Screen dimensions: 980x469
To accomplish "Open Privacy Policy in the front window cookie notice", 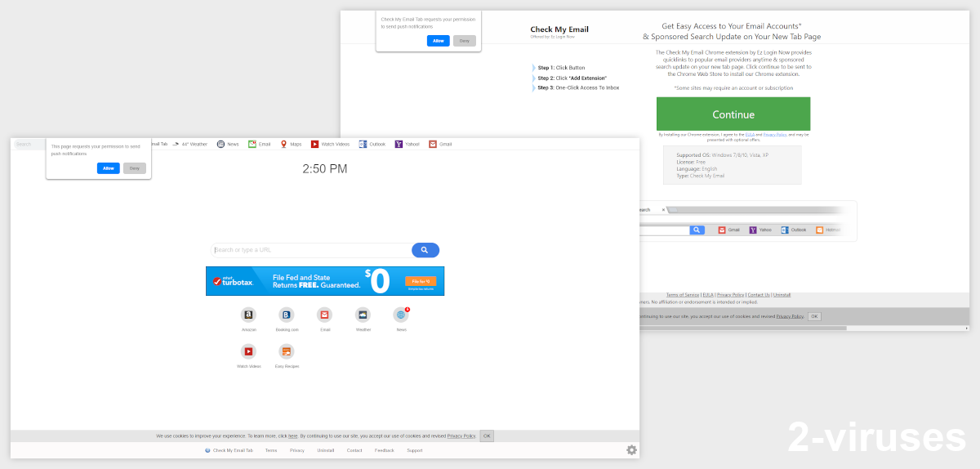I will pos(461,436).
